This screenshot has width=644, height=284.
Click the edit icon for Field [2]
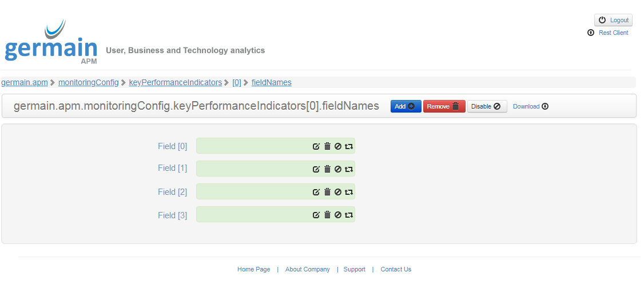pyautogui.click(x=316, y=192)
